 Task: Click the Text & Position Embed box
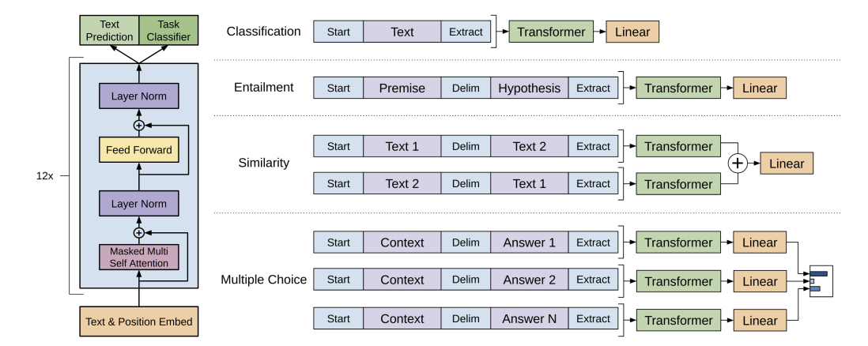click(x=139, y=322)
